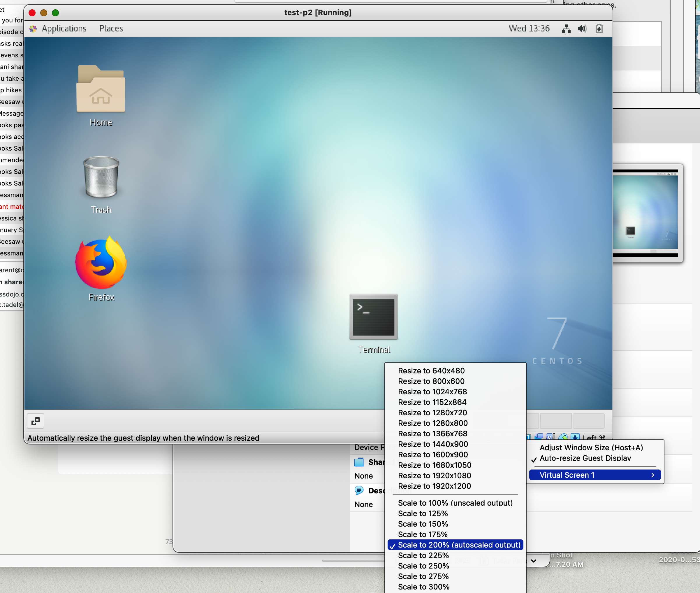The image size is (700, 593).
Task: Open the Home folder icon
Action: point(101,89)
